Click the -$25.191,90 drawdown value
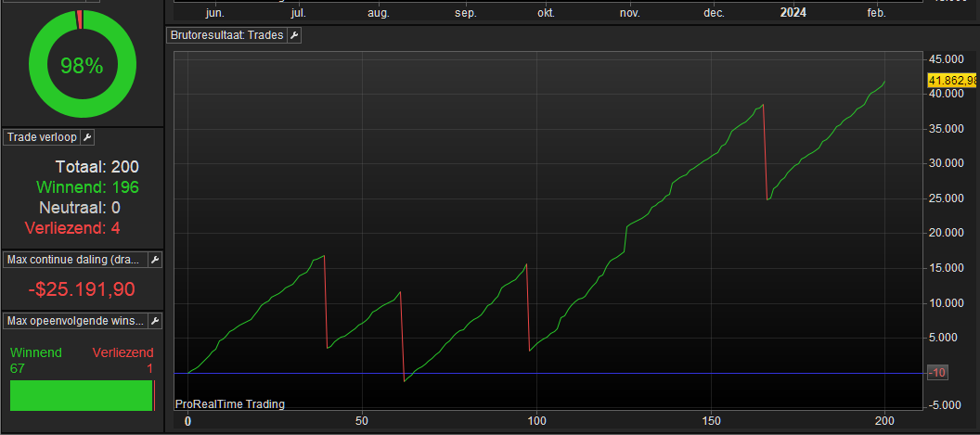 click(x=82, y=289)
